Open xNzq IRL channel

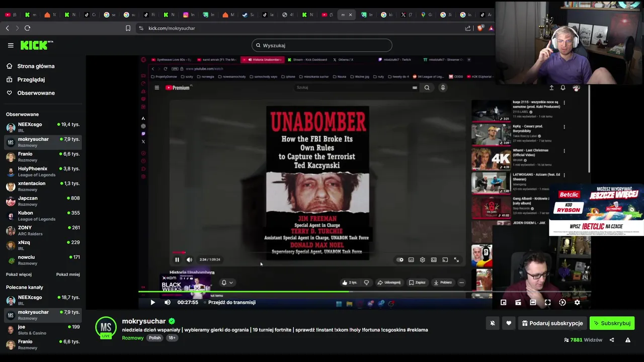pos(43,245)
